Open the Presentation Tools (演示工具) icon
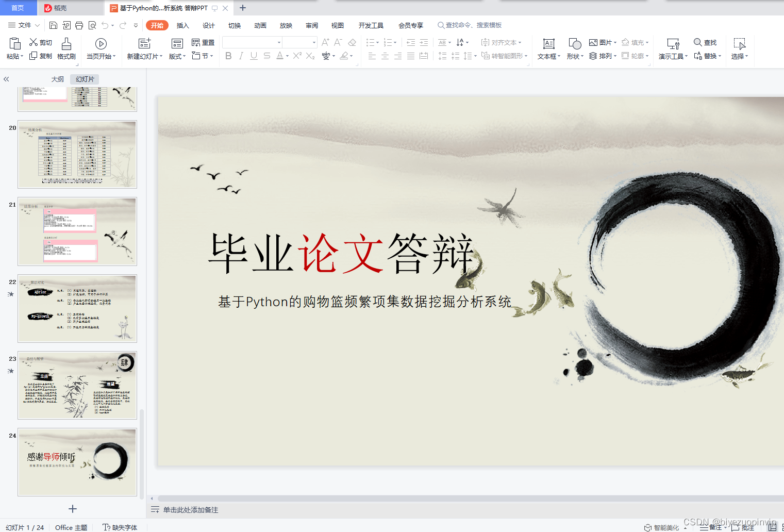This screenshot has height=532, width=784. pyautogui.click(x=673, y=44)
